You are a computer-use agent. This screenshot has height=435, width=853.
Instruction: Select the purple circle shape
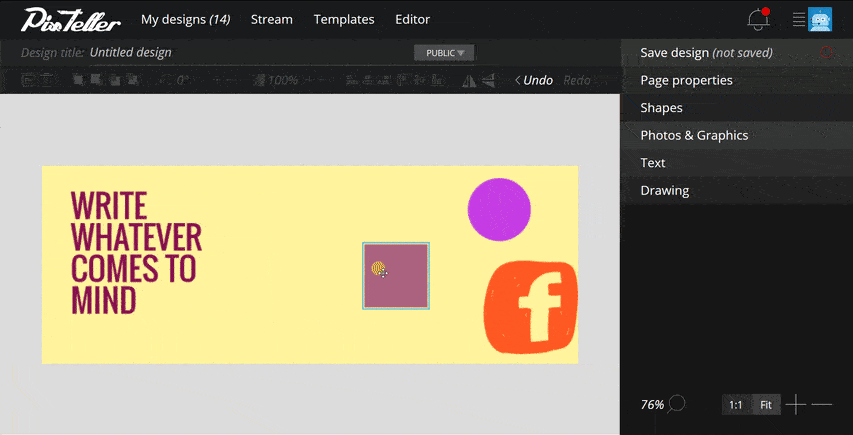coord(499,209)
